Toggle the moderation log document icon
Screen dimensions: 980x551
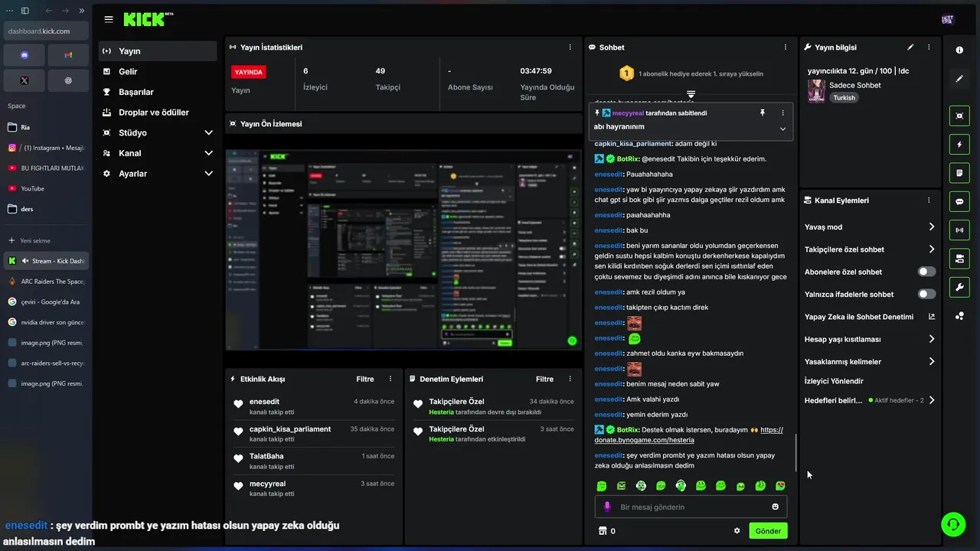pos(959,173)
